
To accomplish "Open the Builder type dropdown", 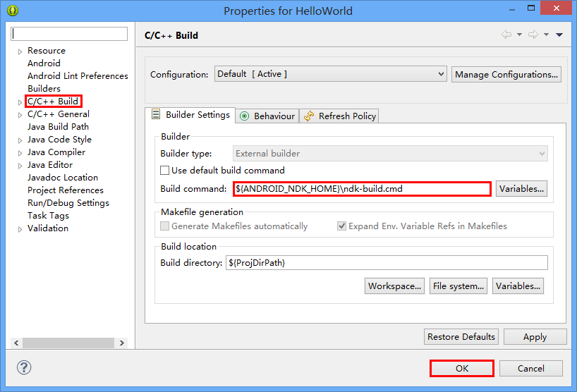I will pyautogui.click(x=390, y=153).
